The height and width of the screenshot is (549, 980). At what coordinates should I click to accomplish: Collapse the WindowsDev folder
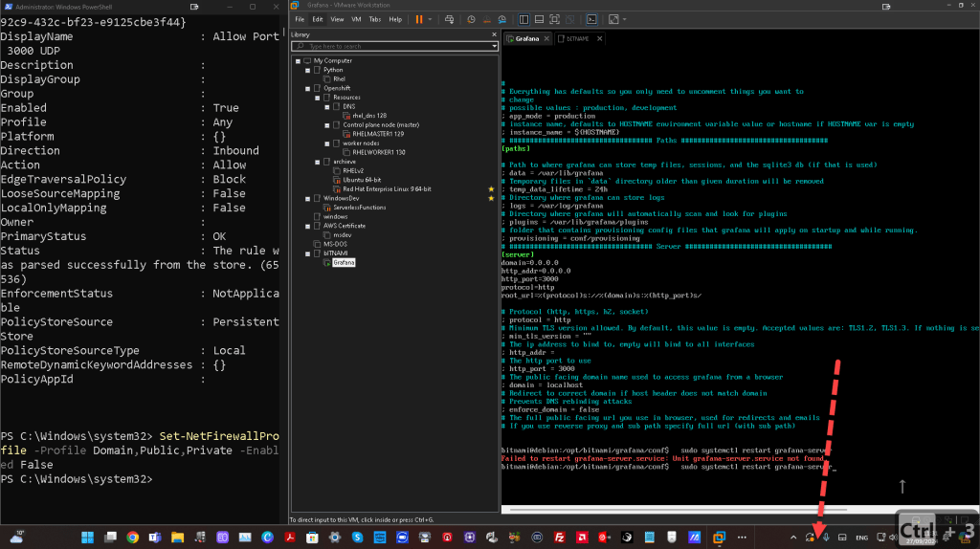click(307, 199)
